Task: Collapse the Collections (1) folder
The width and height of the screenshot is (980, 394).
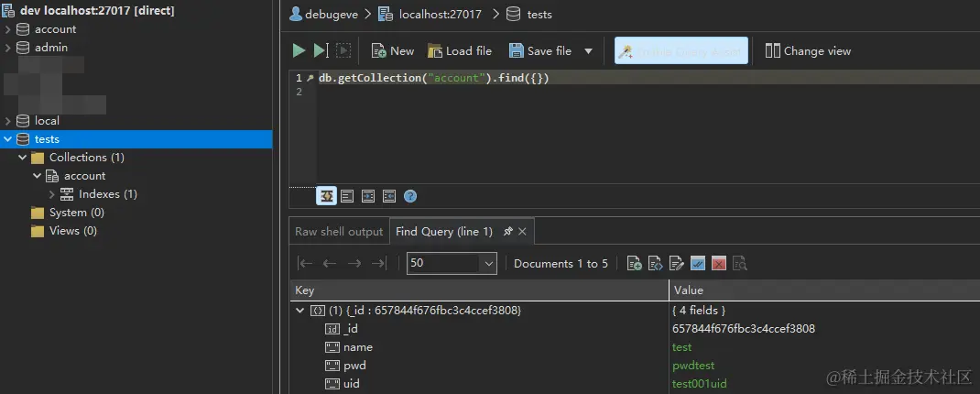Action: click(x=23, y=157)
